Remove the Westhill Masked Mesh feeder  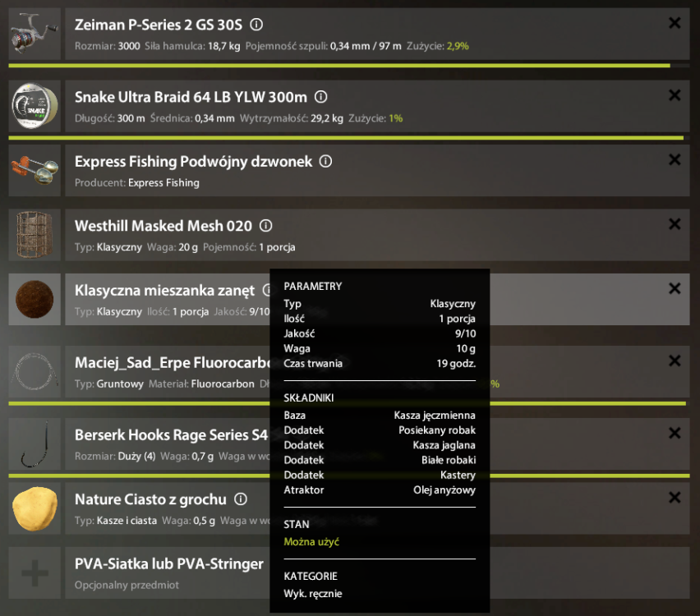pos(675,223)
